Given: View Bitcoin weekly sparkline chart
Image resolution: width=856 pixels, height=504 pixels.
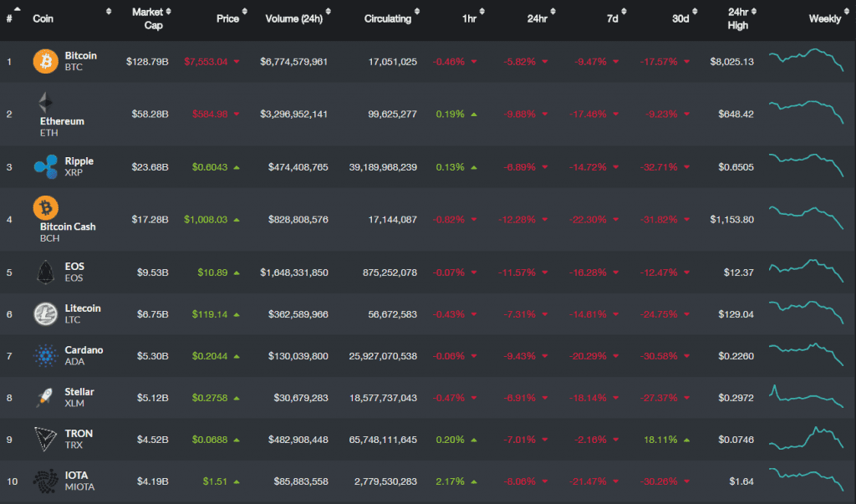Looking at the screenshot, I should point(807,61).
